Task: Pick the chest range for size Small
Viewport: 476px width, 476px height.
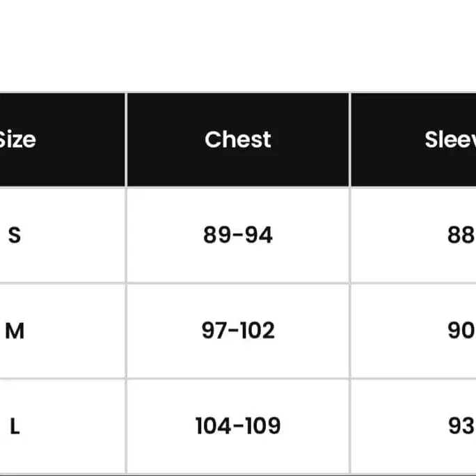Action: click(238, 235)
